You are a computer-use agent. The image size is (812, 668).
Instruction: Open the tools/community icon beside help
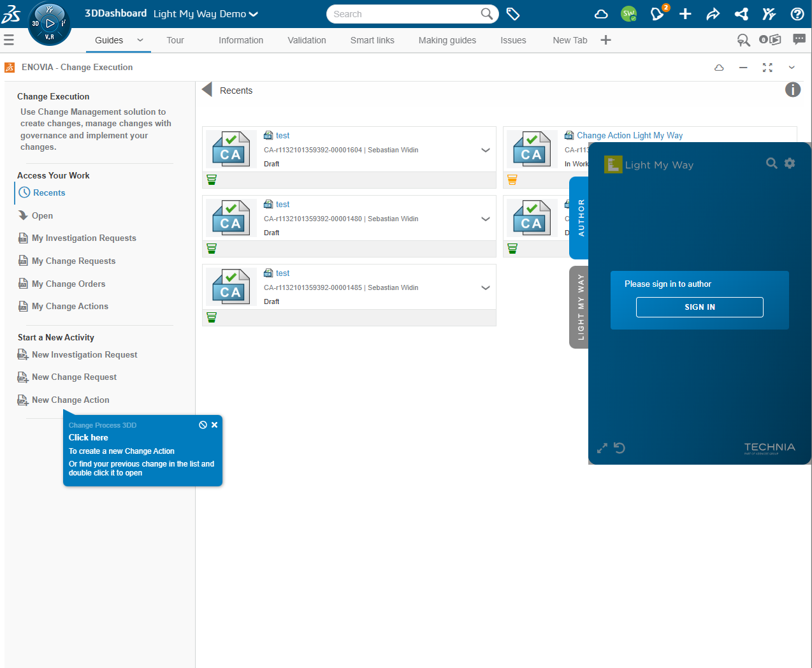pos(769,14)
